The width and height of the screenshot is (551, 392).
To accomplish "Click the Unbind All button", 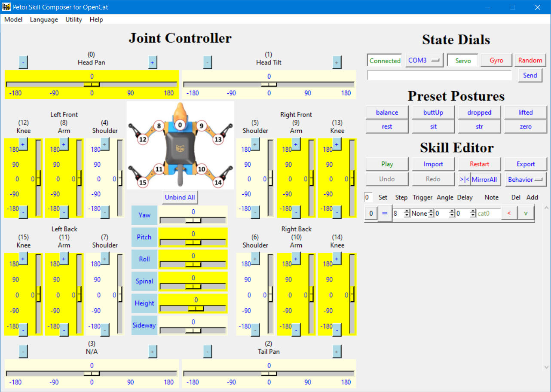I will pyautogui.click(x=180, y=197).
